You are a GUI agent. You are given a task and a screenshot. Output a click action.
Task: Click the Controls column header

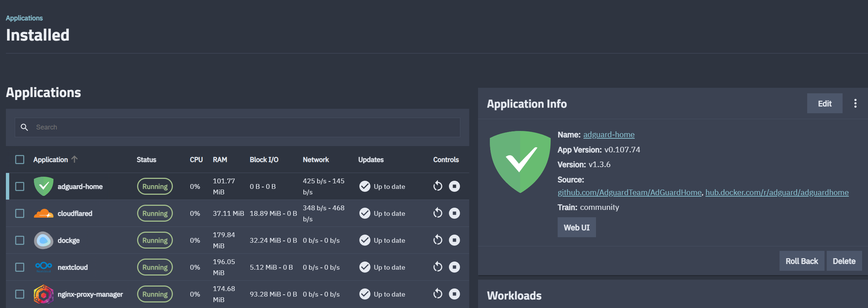(x=446, y=160)
